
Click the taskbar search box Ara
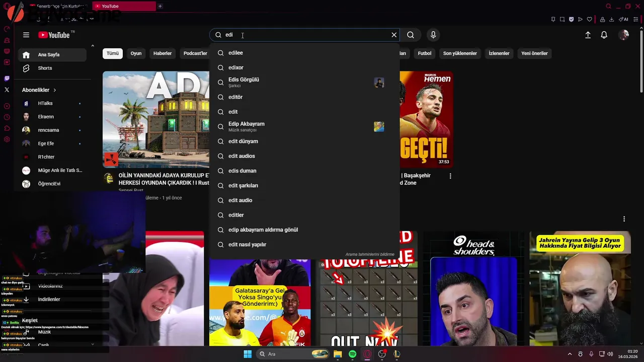pos(293,354)
